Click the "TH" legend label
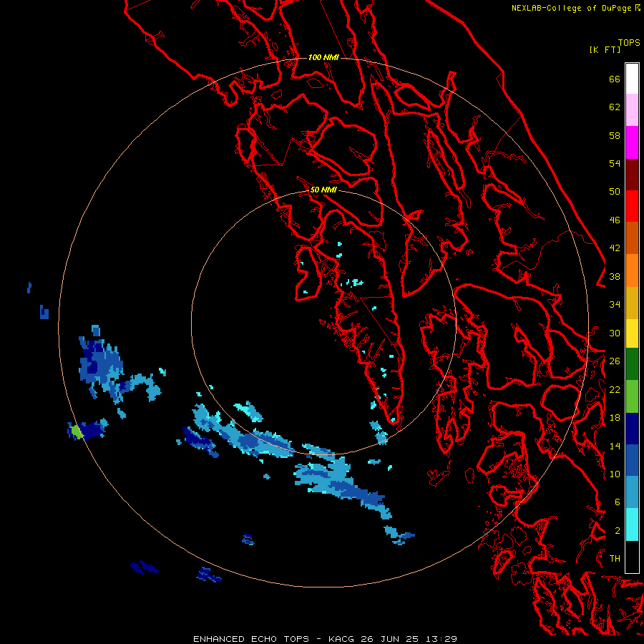Screen dimensions: 644x644 click(x=615, y=559)
